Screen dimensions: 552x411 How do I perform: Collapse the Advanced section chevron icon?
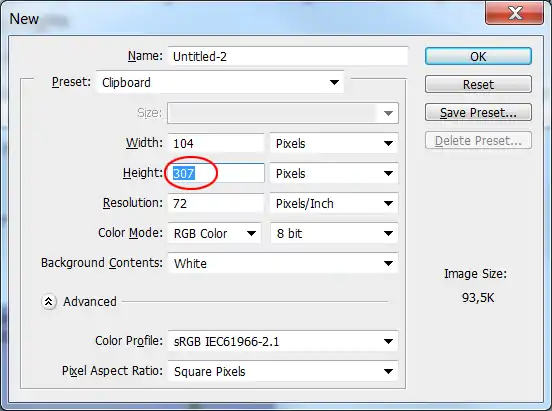tap(49, 301)
